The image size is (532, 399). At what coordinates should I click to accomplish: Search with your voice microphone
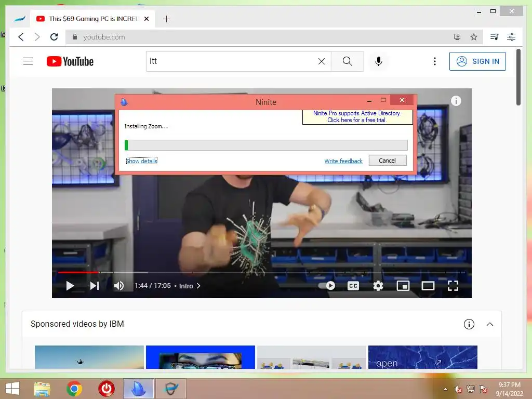[x=379, y=61]
